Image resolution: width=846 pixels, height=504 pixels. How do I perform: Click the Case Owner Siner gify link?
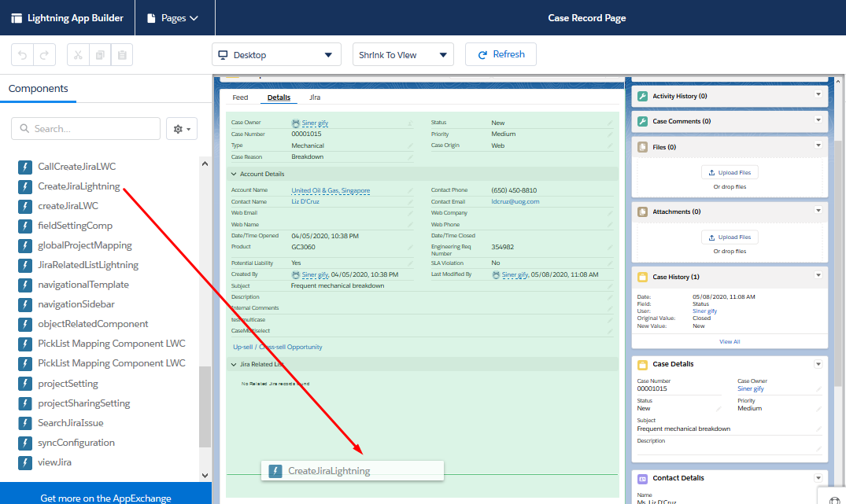click(x=315, y=123)
